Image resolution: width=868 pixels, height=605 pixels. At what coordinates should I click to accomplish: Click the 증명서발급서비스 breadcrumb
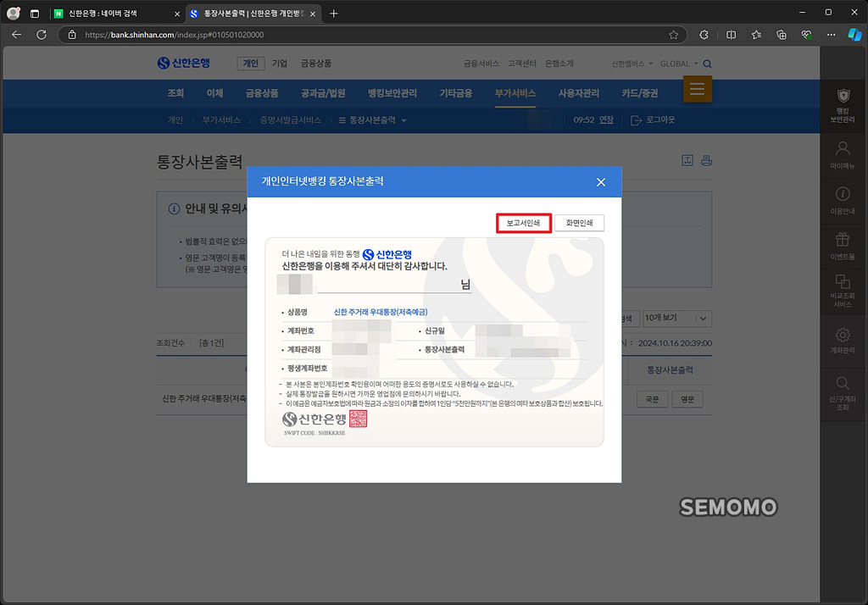coord(291,120)
